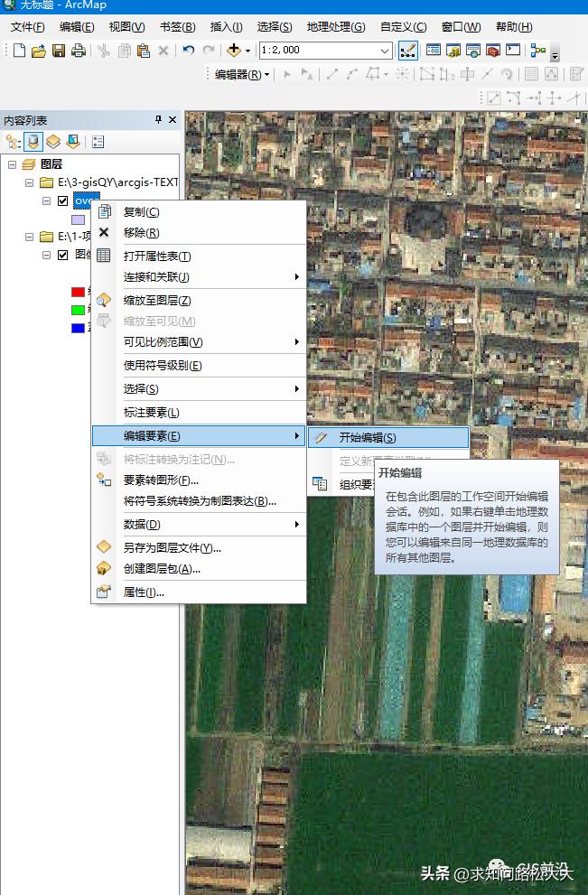588x895 pixels.
Task: Open the 视图(V) menu
Action: tap(126, 27)
